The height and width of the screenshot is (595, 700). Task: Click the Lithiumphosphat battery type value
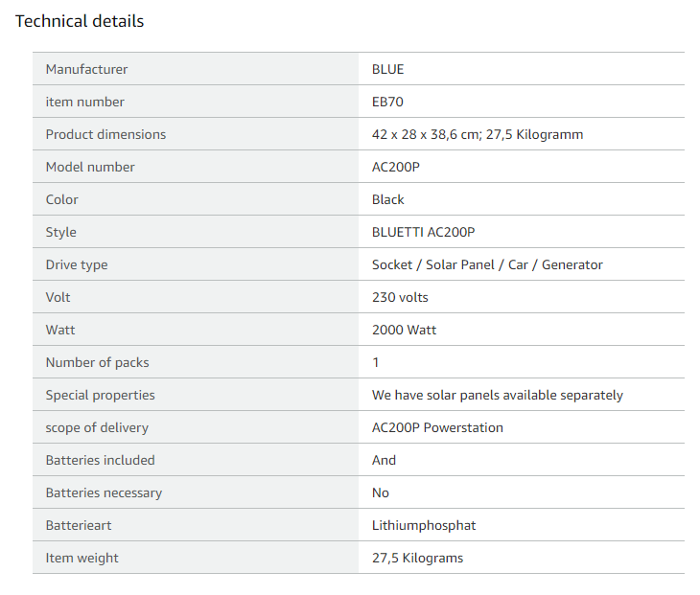coord(424,525)
